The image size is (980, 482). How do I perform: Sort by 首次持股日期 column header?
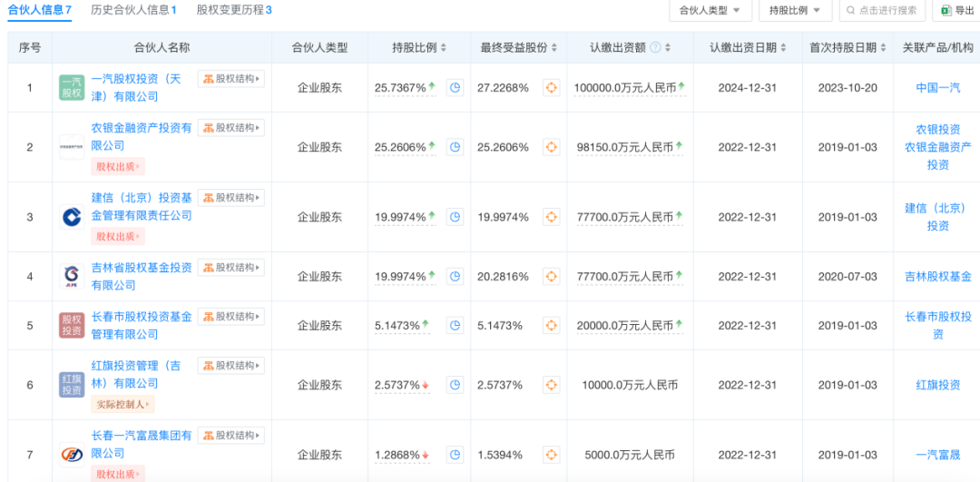tap(848, 48)
